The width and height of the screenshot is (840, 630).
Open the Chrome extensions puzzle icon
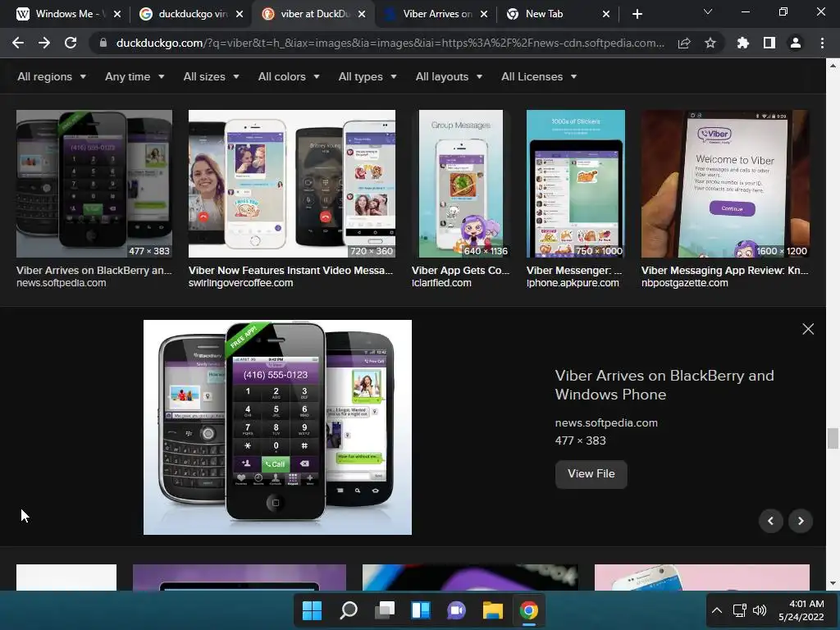742,43
